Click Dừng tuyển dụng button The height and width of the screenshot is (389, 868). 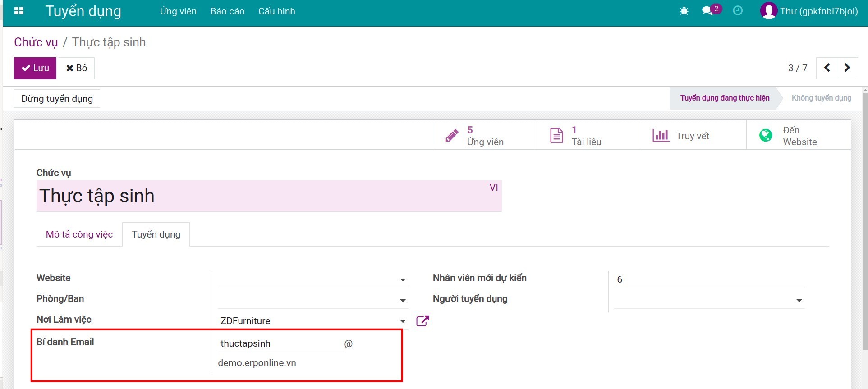pyautogui.click(x=57, y=99)
